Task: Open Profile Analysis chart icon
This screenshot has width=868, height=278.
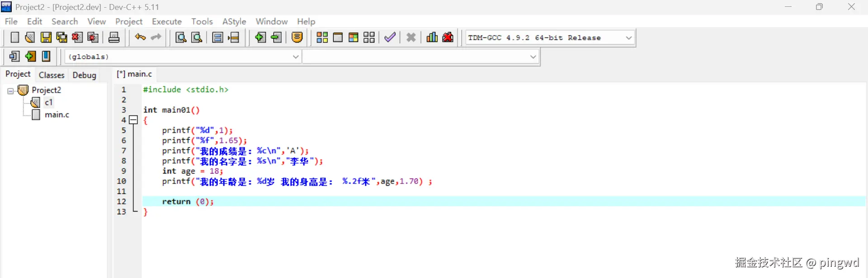Action: (432, 38)
